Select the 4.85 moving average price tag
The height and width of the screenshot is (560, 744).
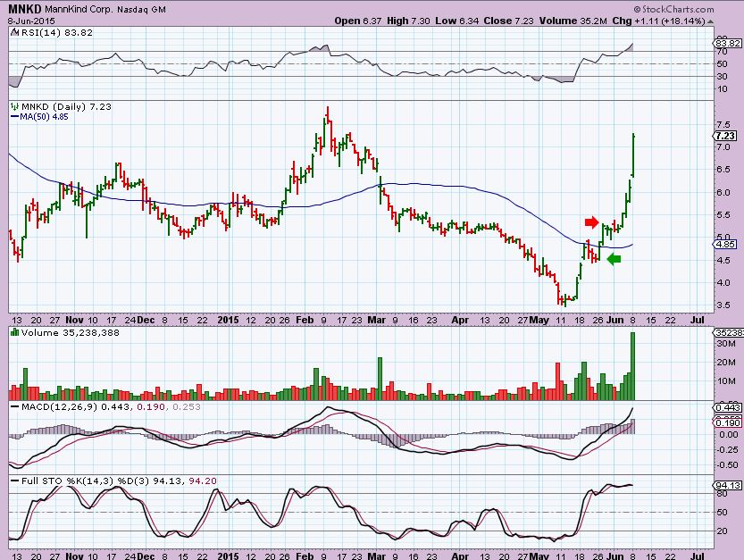[726, 244]
